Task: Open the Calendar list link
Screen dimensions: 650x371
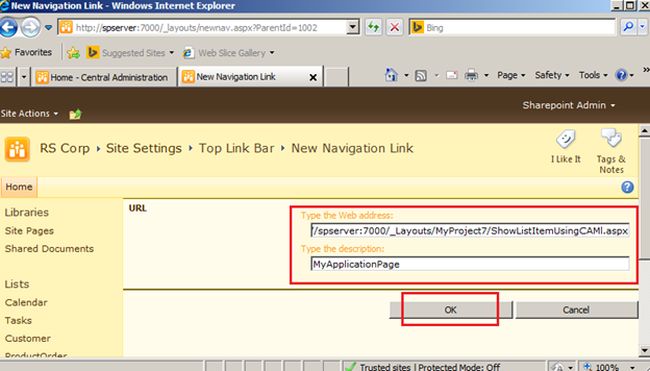Action: tap(26, 303)
